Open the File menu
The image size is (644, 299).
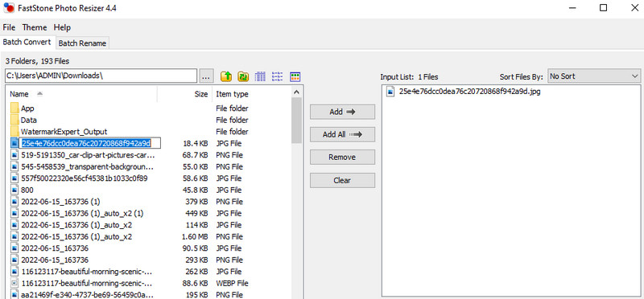click(9, 27)
